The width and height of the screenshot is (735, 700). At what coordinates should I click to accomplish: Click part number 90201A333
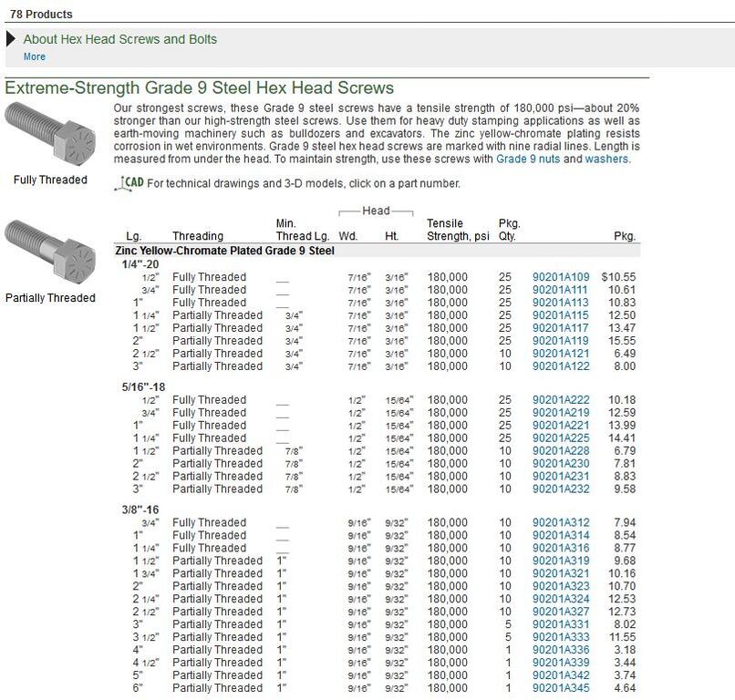(561, 637)
